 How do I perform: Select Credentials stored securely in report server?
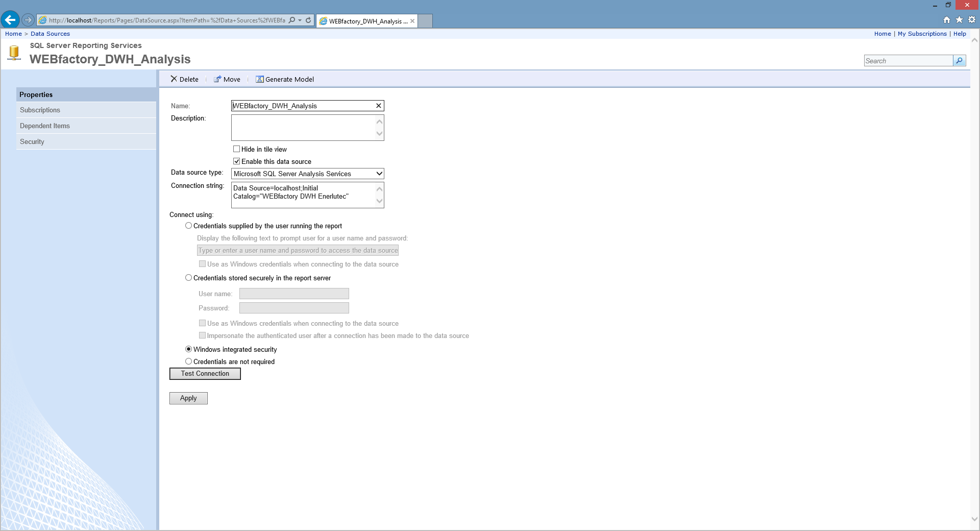tap(189, 278)
